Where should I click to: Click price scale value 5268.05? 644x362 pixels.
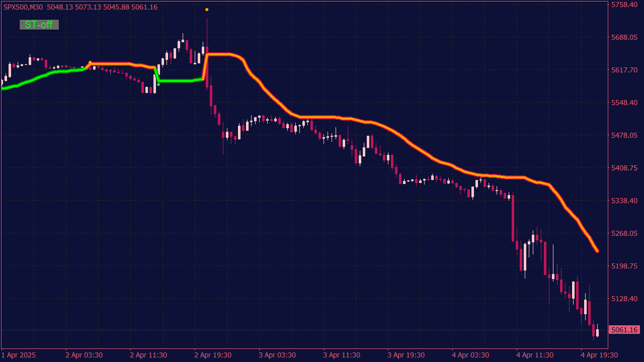click(624, 233)
